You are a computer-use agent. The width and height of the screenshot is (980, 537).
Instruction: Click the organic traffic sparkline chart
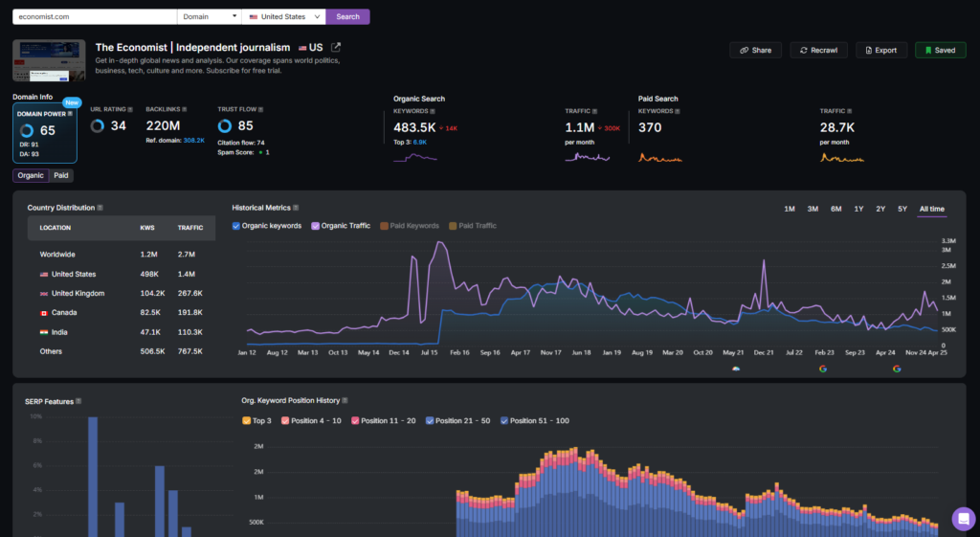click(587, 158)
